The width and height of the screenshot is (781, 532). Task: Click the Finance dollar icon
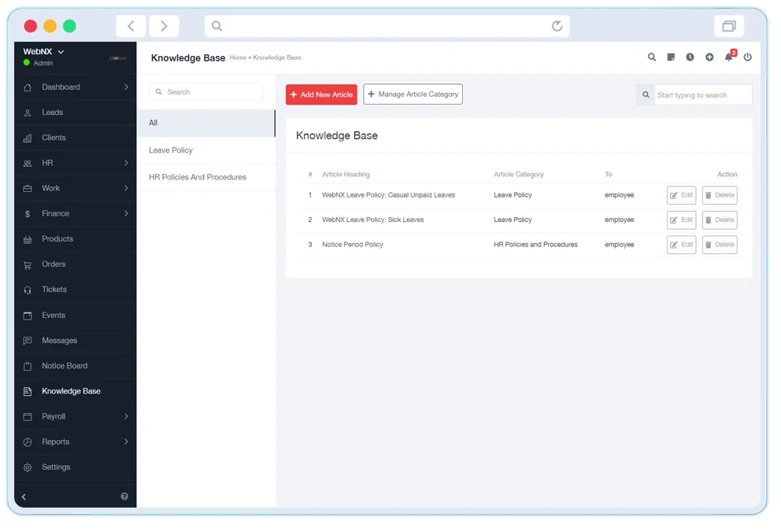click(x=28, y=214)
